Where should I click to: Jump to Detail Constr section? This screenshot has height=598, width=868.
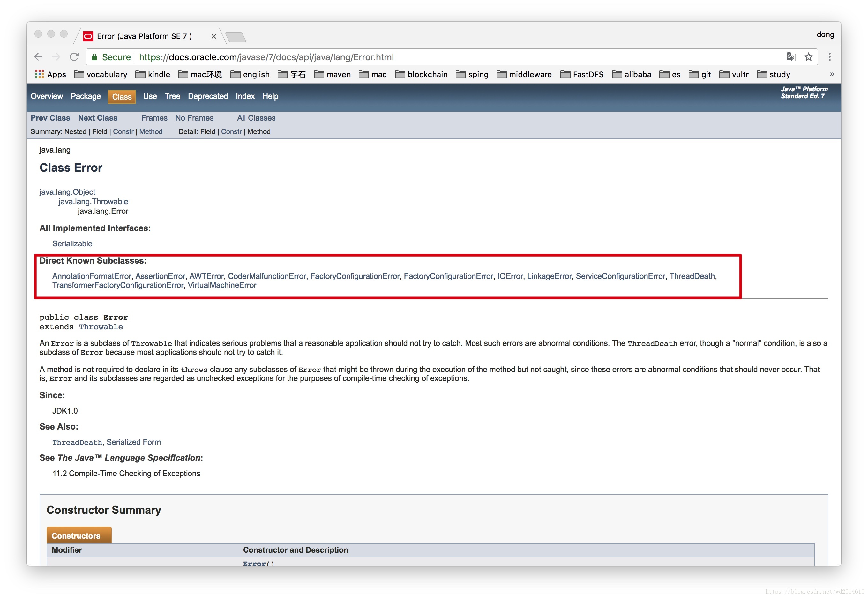tap(231, 131)
